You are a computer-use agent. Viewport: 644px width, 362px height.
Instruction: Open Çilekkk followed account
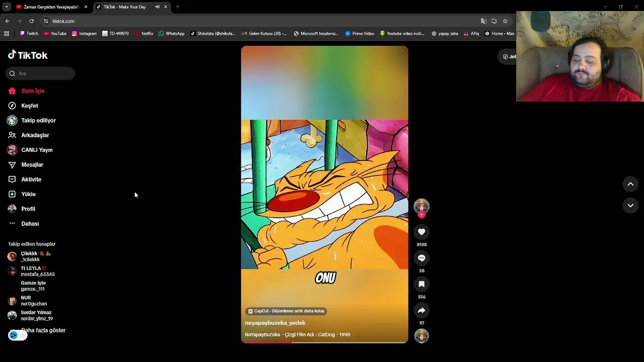[30, 256]
